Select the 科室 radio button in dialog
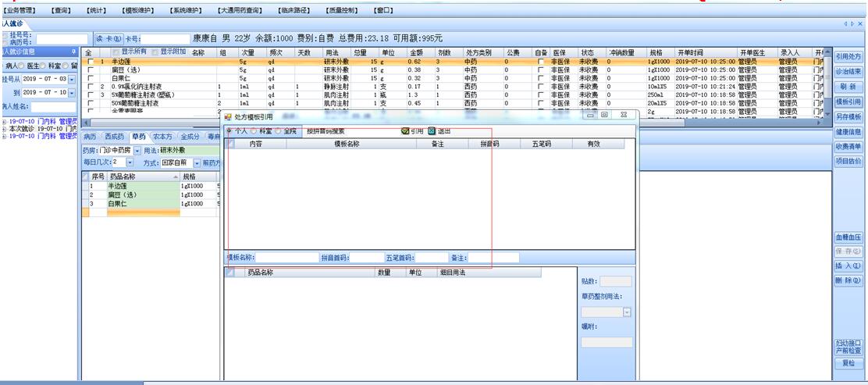 click(254, 131)
